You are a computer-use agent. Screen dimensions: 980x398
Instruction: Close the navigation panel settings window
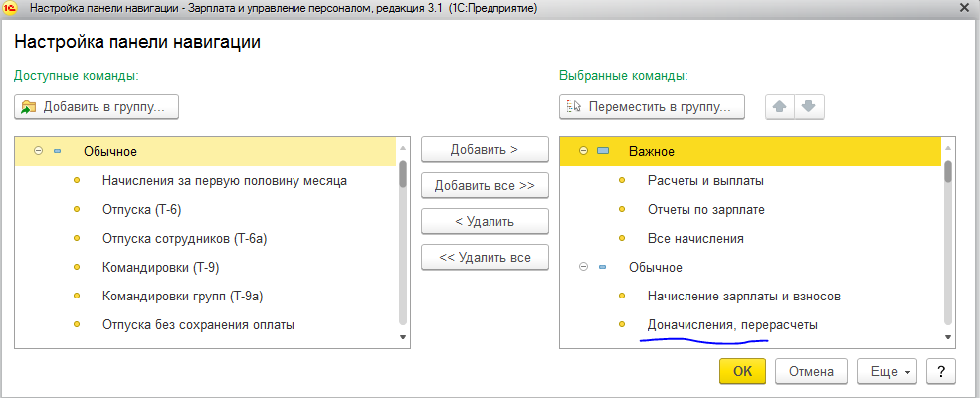tap(964, 8)
